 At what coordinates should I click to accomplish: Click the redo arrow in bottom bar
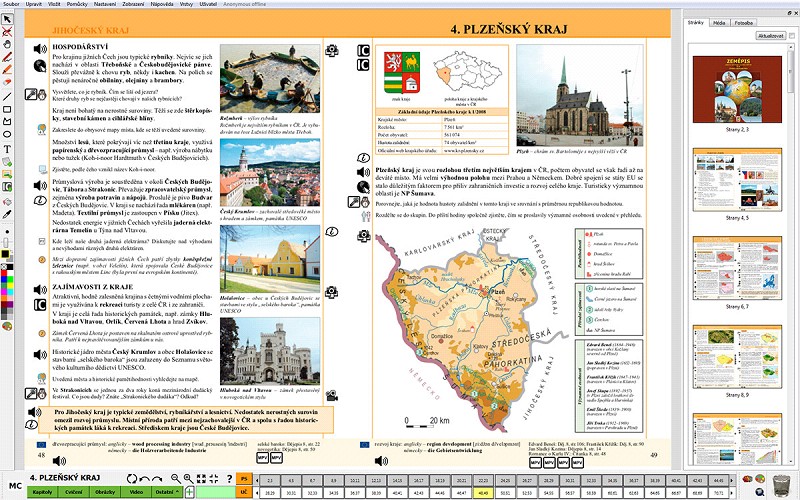157,479
